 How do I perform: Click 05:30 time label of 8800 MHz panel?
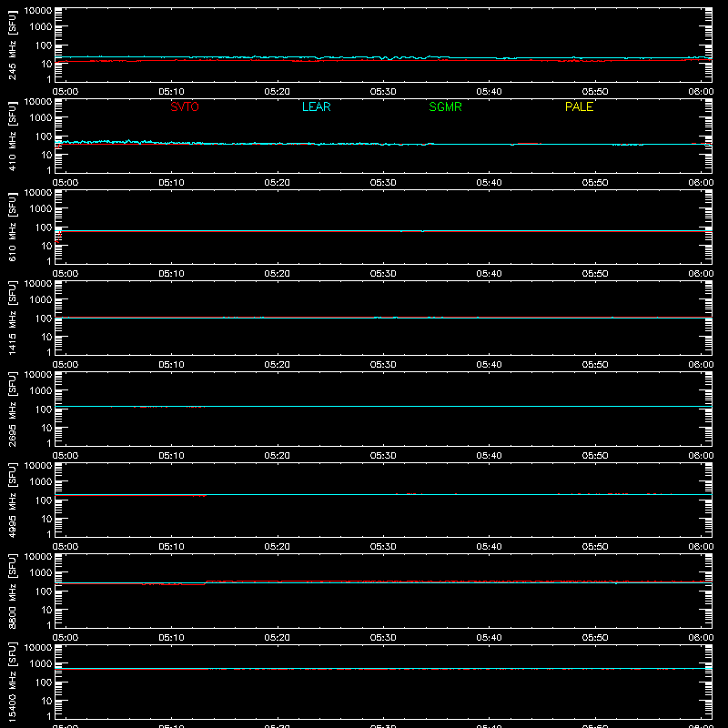[383, 638]
